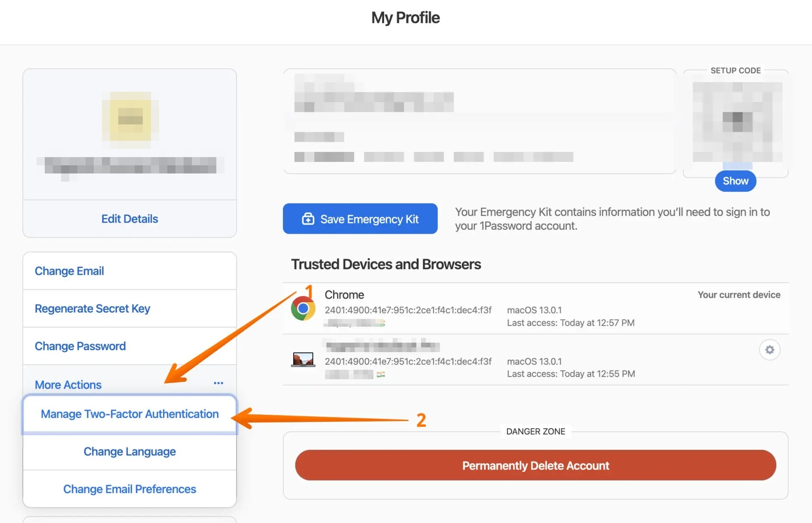Click the Edit Details link
The height and width of the screenshot is (523, 812).
coord(129,219)
